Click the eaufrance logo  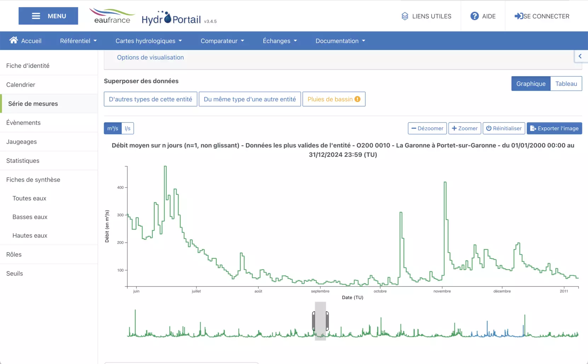pyautogui.click(x=112, y=16)
